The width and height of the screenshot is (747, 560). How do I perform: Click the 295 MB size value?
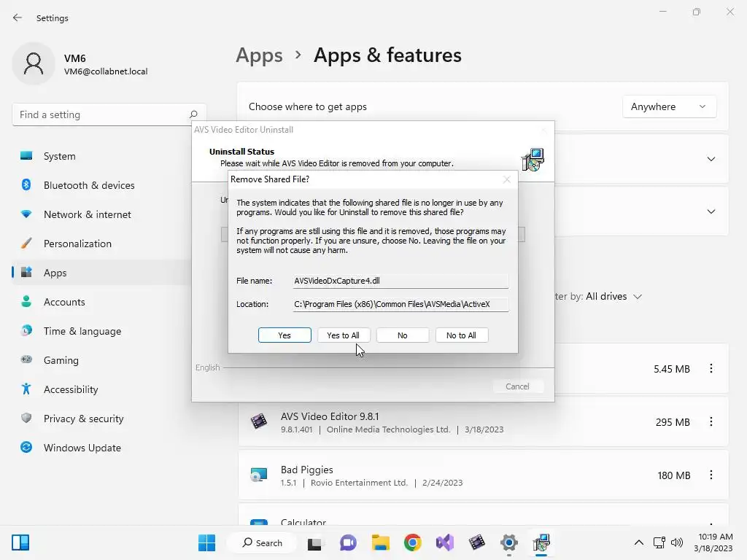point(672,422)
